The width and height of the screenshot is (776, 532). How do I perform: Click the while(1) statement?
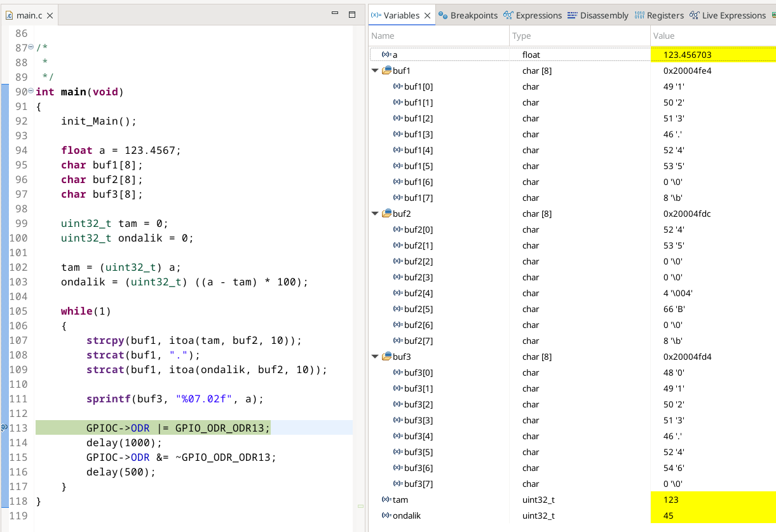point(86,311)
